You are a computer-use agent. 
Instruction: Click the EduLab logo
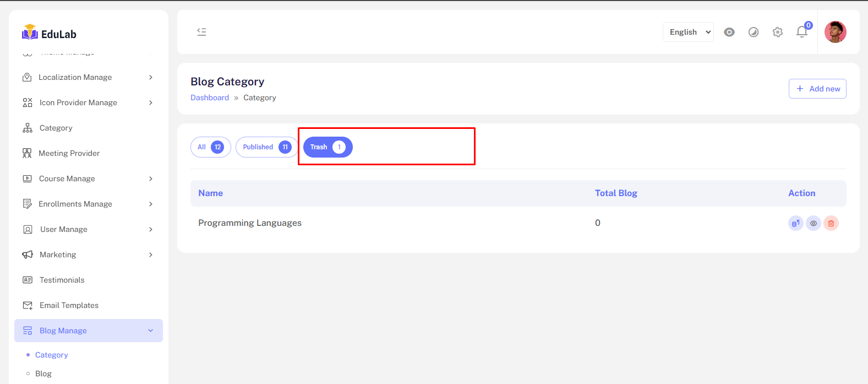click(x=50, y=33)
